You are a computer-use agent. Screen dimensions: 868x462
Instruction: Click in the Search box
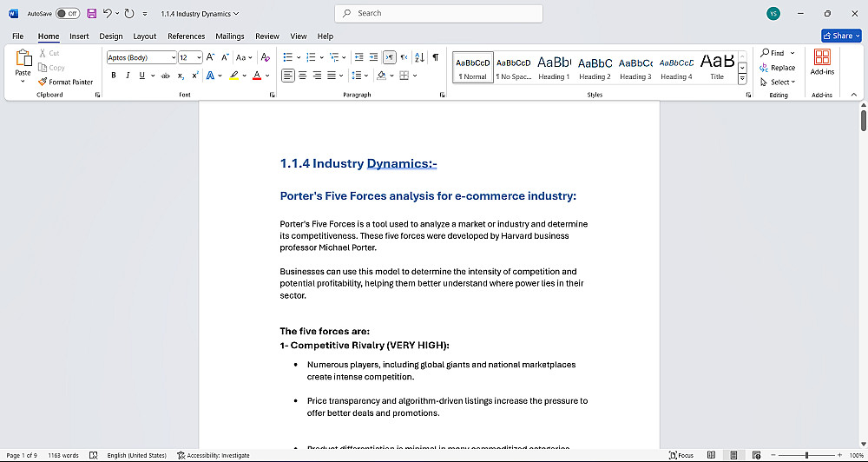438,13
